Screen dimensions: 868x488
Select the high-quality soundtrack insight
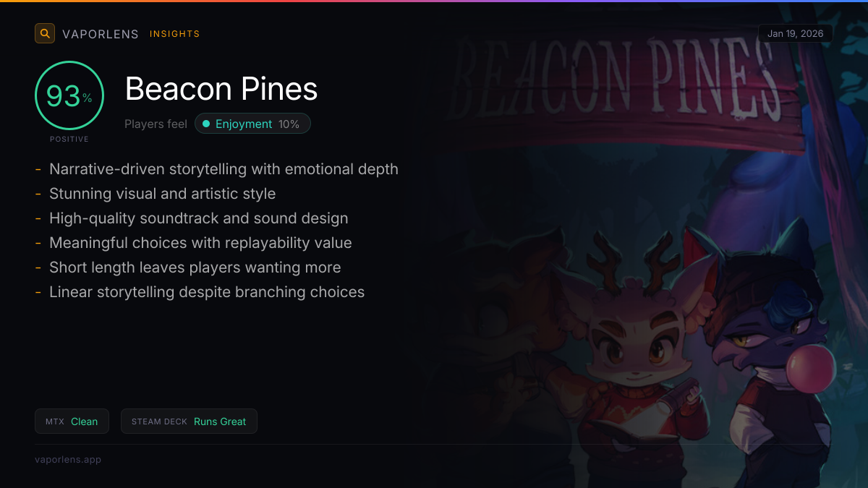(x=198, y=218)
